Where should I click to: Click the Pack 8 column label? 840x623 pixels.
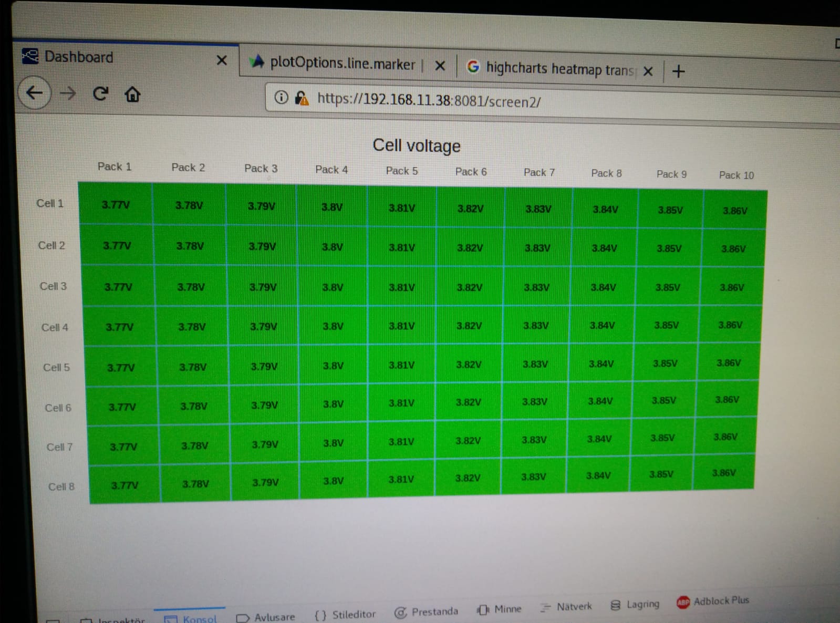tap(606, 173)
